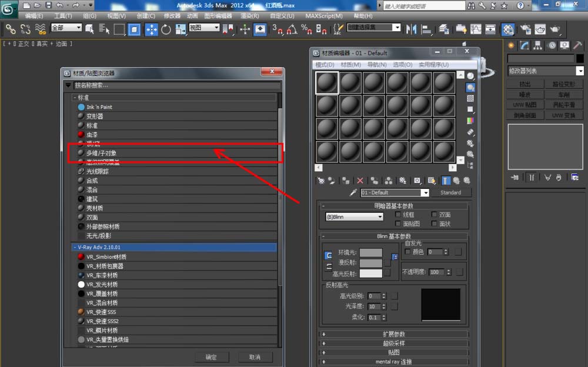588x367 pixels.
Task: Open the 实用程序(U) menu in Material Editor
Action: (x=433, y=65)
